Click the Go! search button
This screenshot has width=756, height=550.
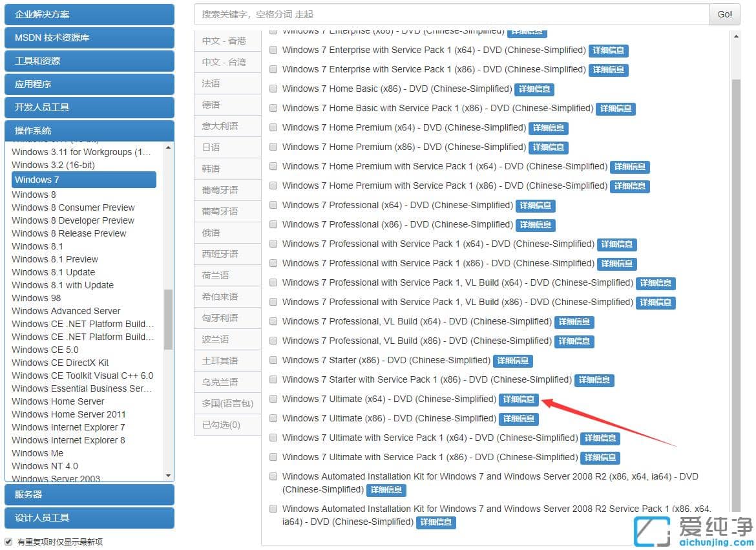point(724,14)
